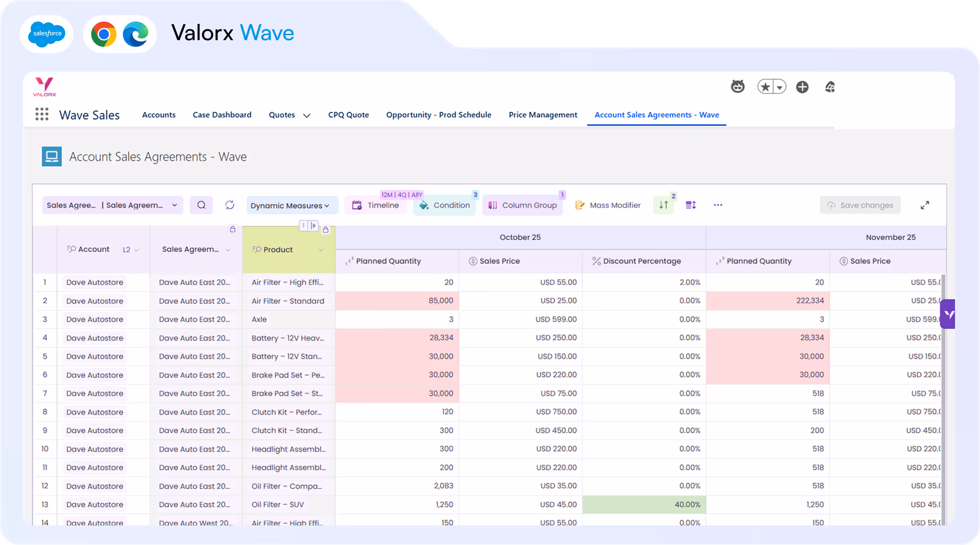Click the Save changes button
The width and height of the screenshot is (980, 545).
pos(860,205)
